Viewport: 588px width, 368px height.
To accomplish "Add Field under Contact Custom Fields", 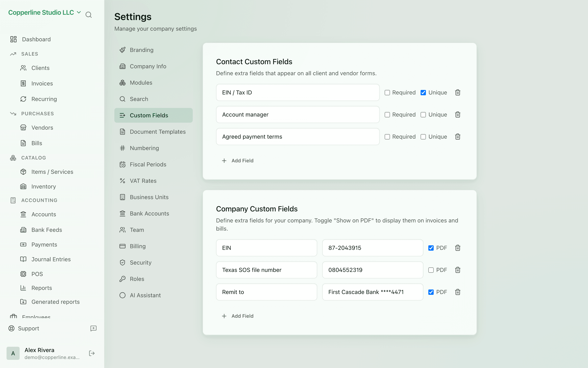I will click(x=238, y=161).
